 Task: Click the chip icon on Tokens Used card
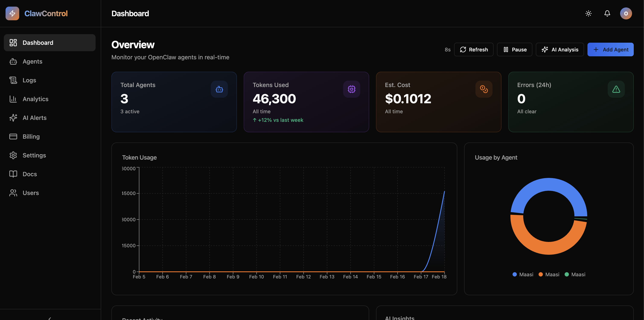coord(351,89)
